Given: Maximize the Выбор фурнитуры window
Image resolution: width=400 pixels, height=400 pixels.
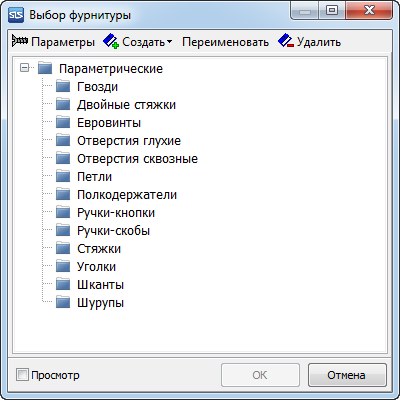Looking at the screenshot, I should (x=332, y=11).
